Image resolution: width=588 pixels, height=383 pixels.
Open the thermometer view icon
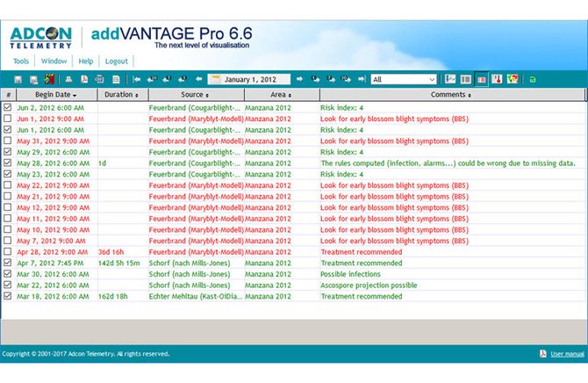pos(497,79)
